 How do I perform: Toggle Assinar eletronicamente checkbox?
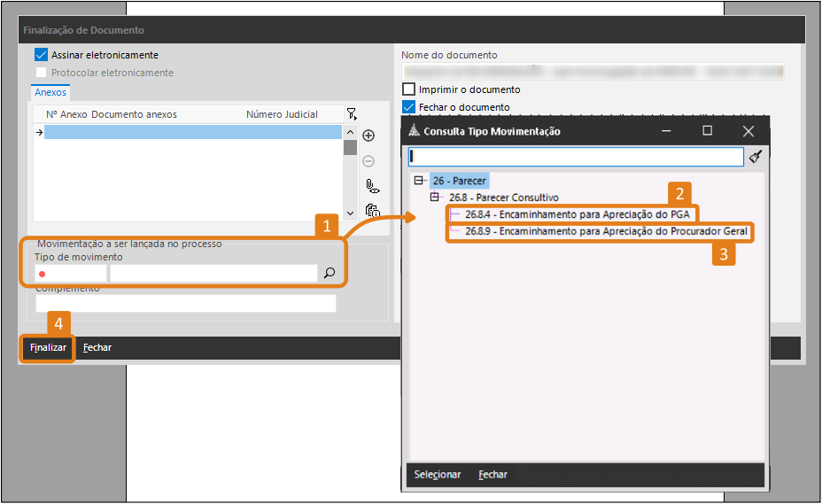[x=41, y=55]
